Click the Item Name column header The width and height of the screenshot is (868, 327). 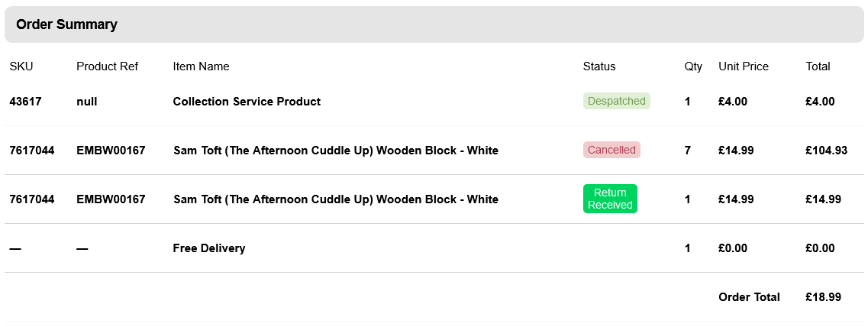coord(201,66)
